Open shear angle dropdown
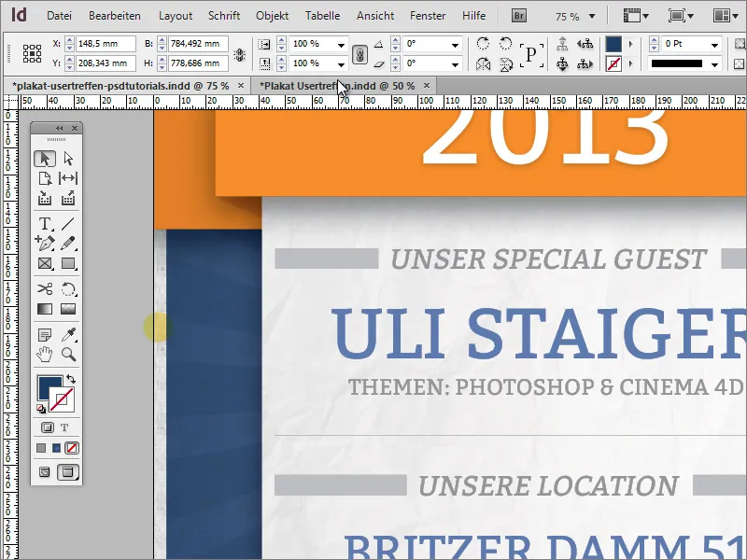 pyautogui.click(x=456, y=64)
